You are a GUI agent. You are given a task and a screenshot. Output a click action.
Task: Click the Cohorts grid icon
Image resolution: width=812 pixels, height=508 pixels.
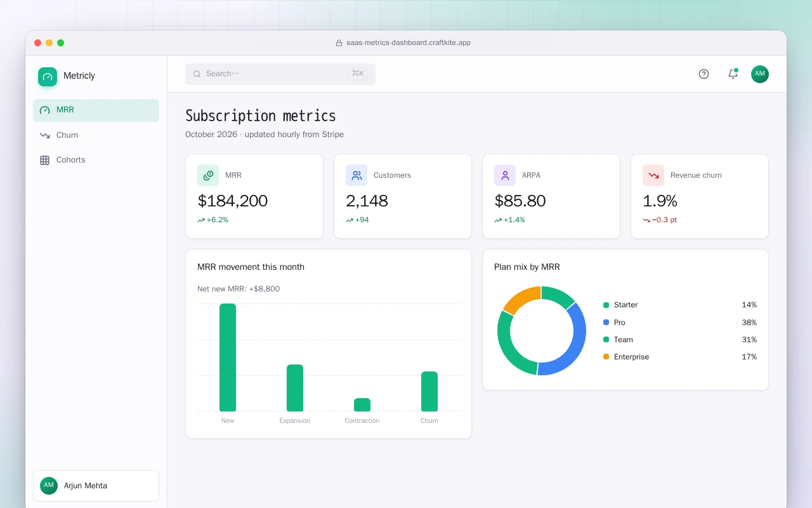coord(44,160)
